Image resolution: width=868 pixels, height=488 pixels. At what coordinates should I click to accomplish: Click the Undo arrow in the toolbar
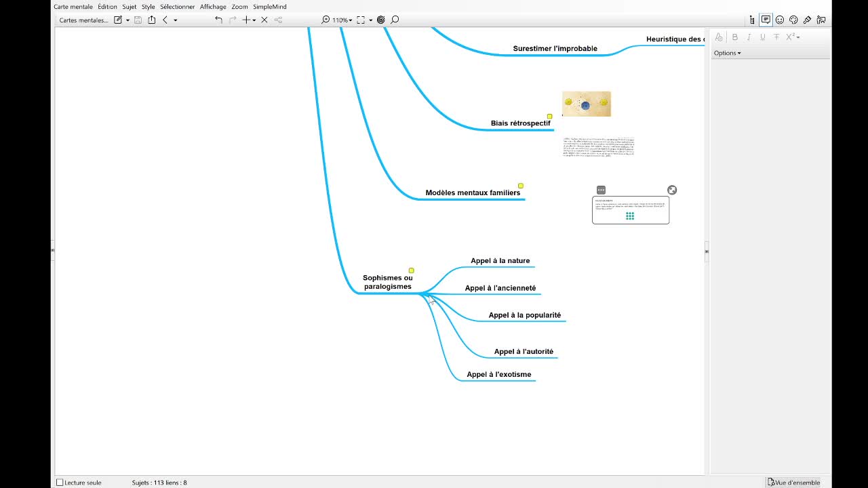218,20
